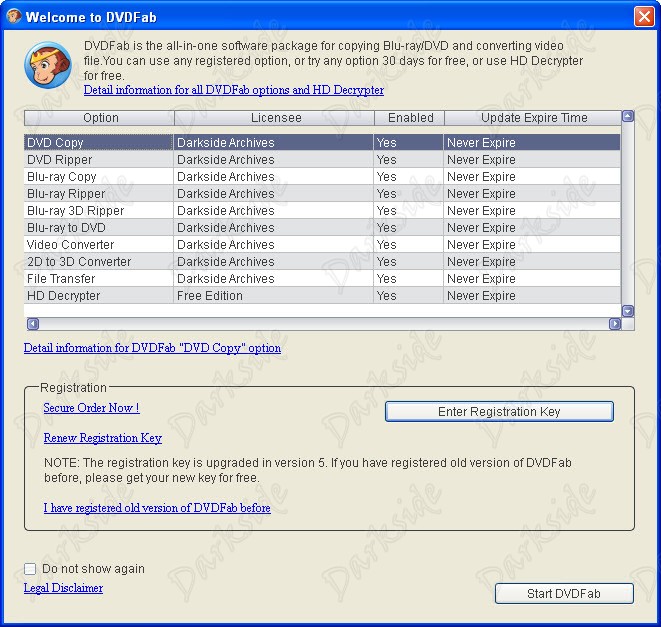This screenshot has height=627, width=661.
Task: Click the table's scroll up arrow
Action: 628,116
